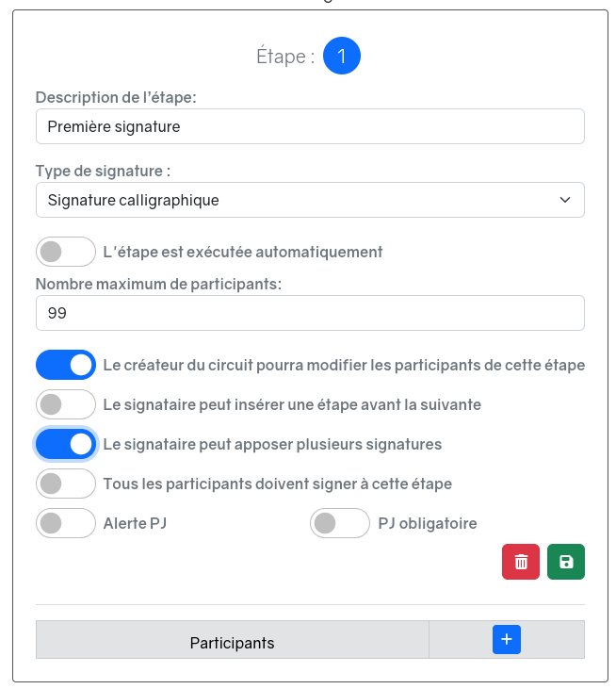
Task: Open the Type de signature dropdown
Action: click(x=310, y=200)
